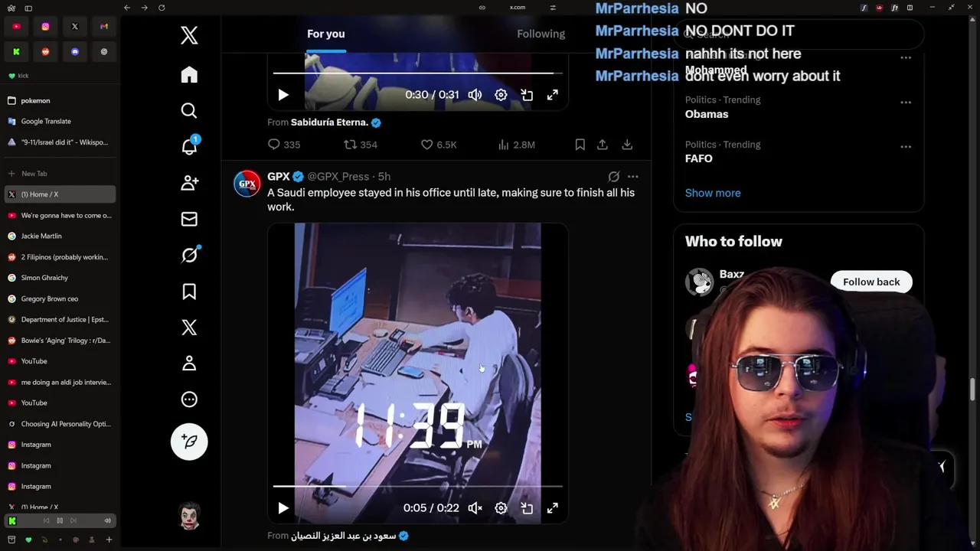
Task: Click the round Post compose button
Action: click(x=189, y=442)
